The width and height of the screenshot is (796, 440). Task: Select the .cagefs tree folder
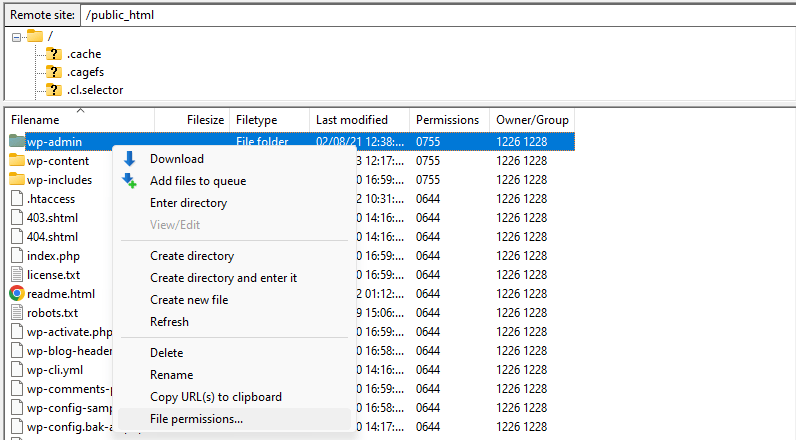point(84,72)
